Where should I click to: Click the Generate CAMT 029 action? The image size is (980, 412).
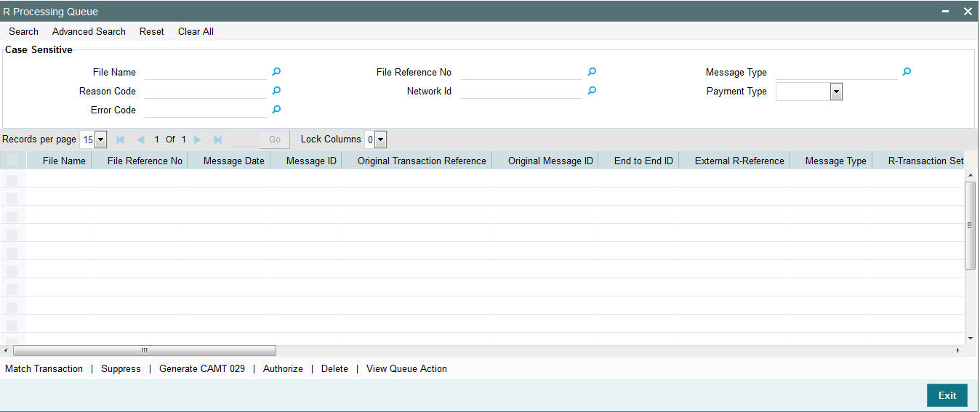[202, 368]
